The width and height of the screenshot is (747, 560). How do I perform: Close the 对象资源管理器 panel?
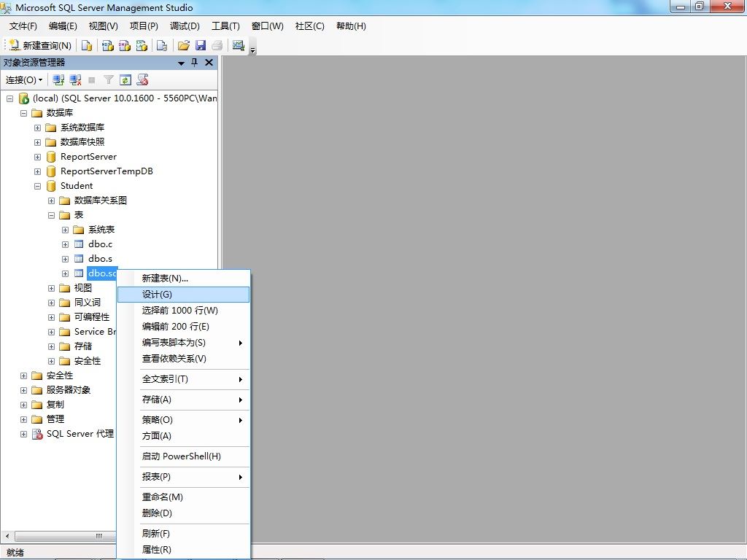(209, 63)
